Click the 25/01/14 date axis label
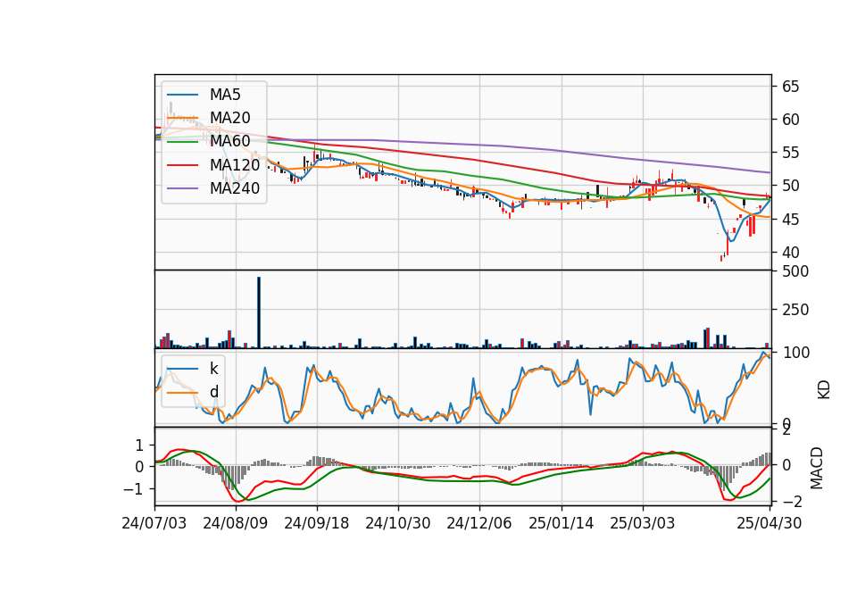The width and height of the screenshot is (857, 616). (562, 523)
